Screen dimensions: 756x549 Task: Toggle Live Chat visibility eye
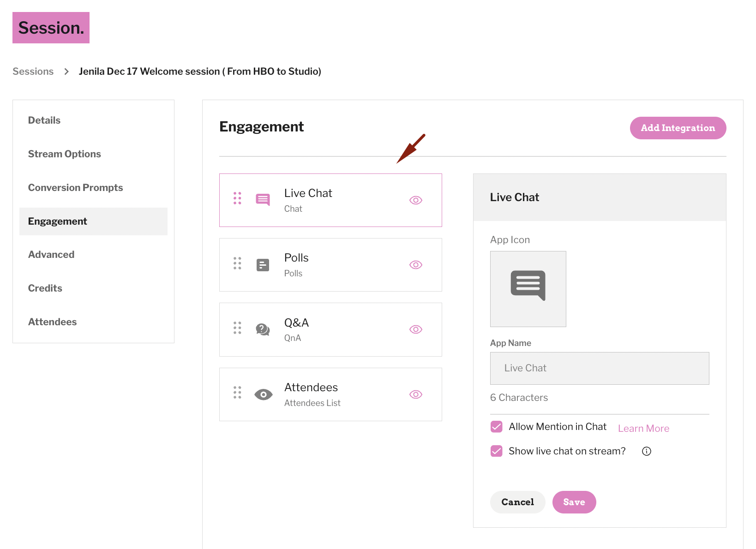pyautogui.click(x=416, y=200)
